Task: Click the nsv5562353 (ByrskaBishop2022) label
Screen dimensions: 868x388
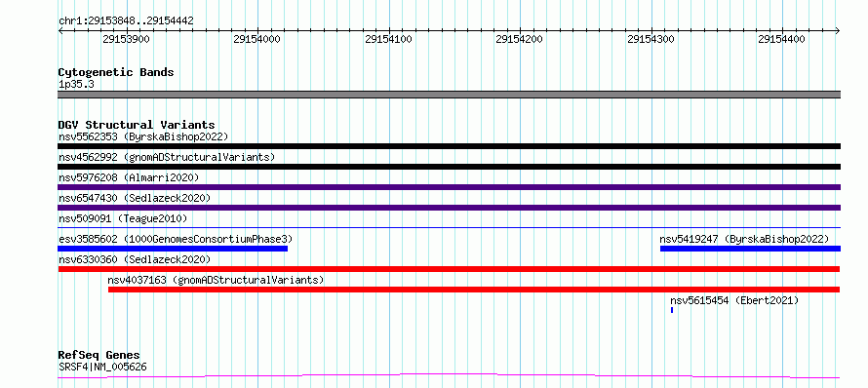Action: 143,136
